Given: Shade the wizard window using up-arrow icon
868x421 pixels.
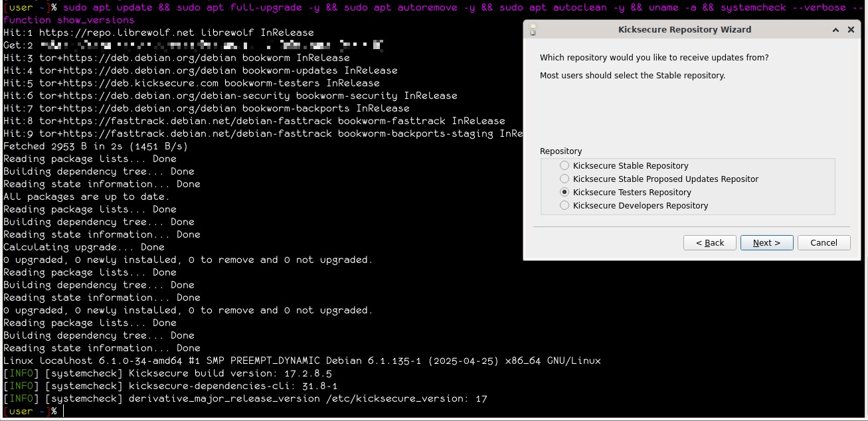Looking at the screenshot, I should tap(835, 30).
